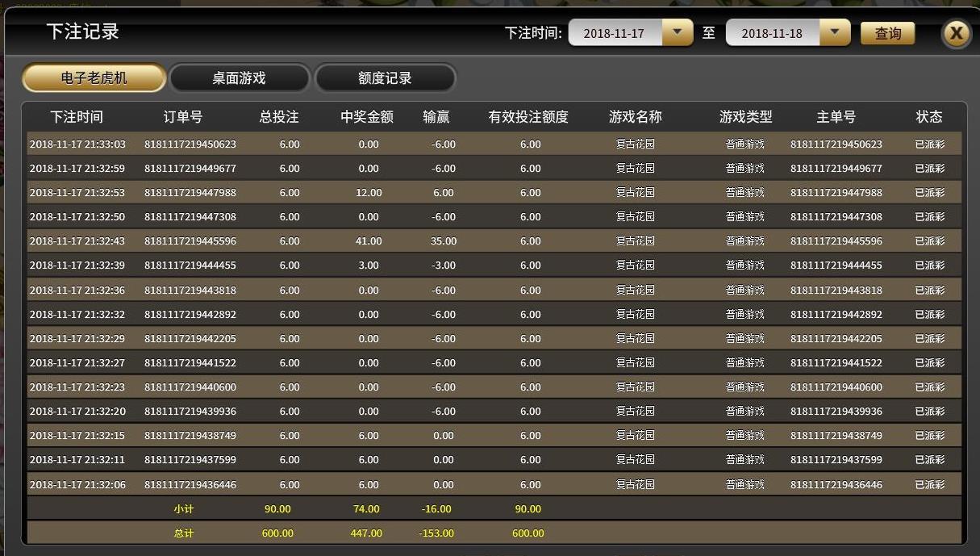Viewport: 980px width, 556px height.
Task: Click the subtotal bet 90.00 under 总投注
Action: pyautogui.click(x=277, y=509)
